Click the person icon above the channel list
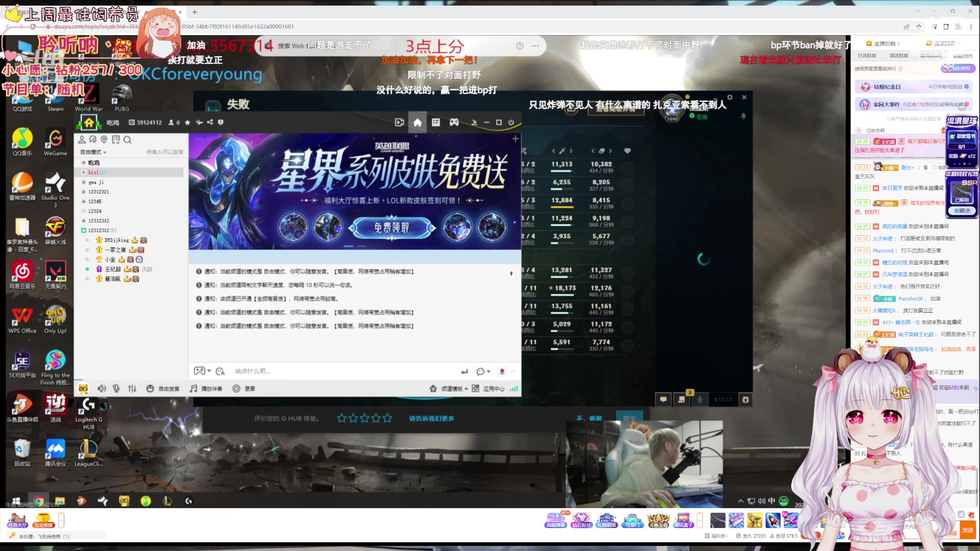This screenshot has width=980, height=551. click(82, 139)
